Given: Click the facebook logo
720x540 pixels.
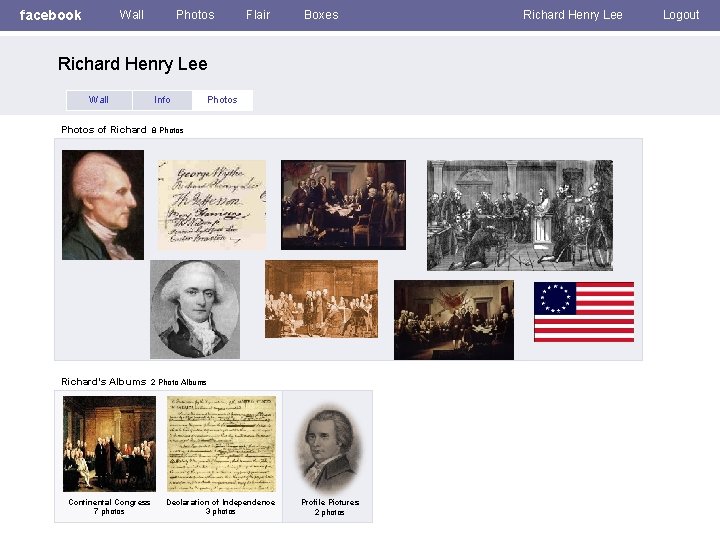Looking at the screenshot, I should pyautogui.click(x=51, y=15).
